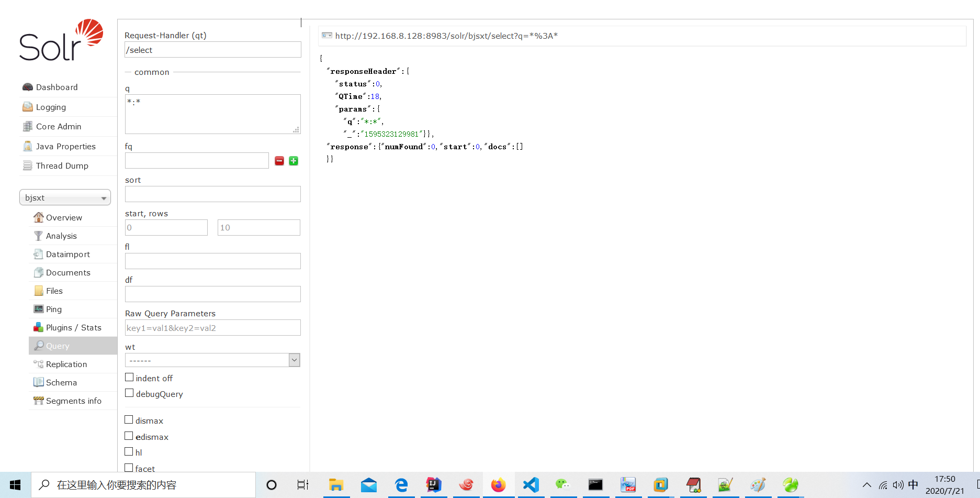
Task: Focus the Raw Query Parameters field
Action: tap(213, 328)
